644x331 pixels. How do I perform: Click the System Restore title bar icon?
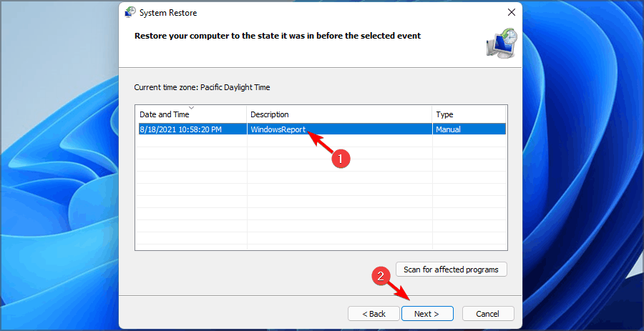coord(130,12)
